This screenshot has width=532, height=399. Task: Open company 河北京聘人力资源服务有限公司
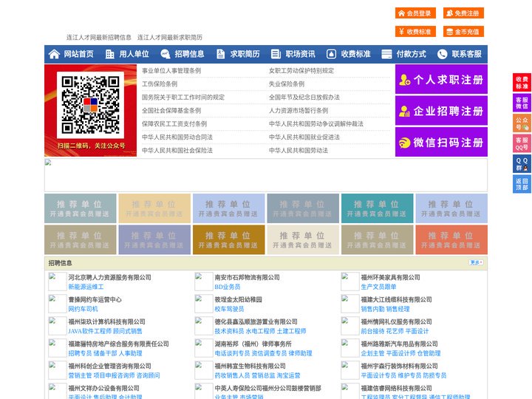pos(109,277)
